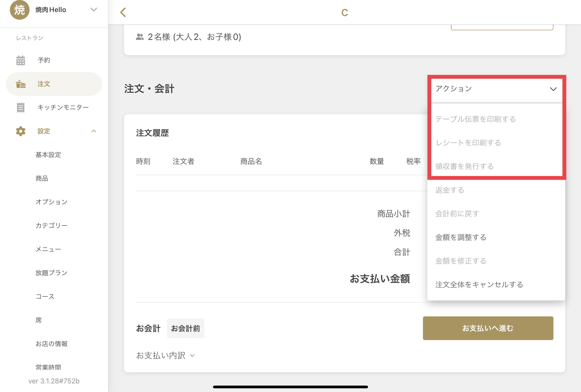
Task: Collapse the 設定 section chevron
Action: (x=94, y=131)
